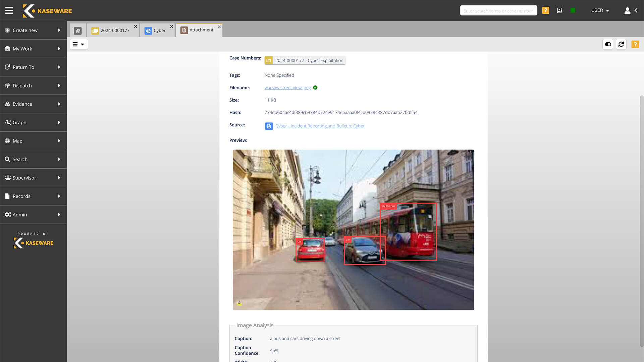The height and width of the screenshot is (362, 644).
Task: Click the Admin gears icon
Action: 8,215
